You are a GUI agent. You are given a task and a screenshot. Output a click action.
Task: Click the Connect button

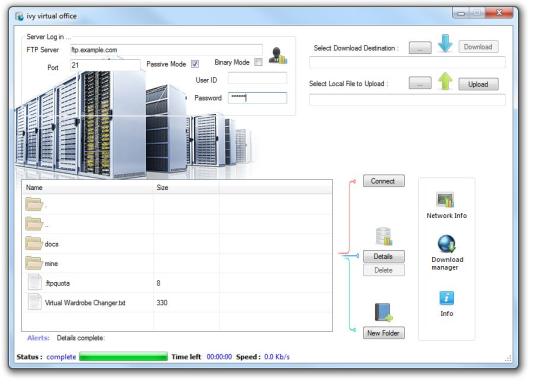pos(384,181)
